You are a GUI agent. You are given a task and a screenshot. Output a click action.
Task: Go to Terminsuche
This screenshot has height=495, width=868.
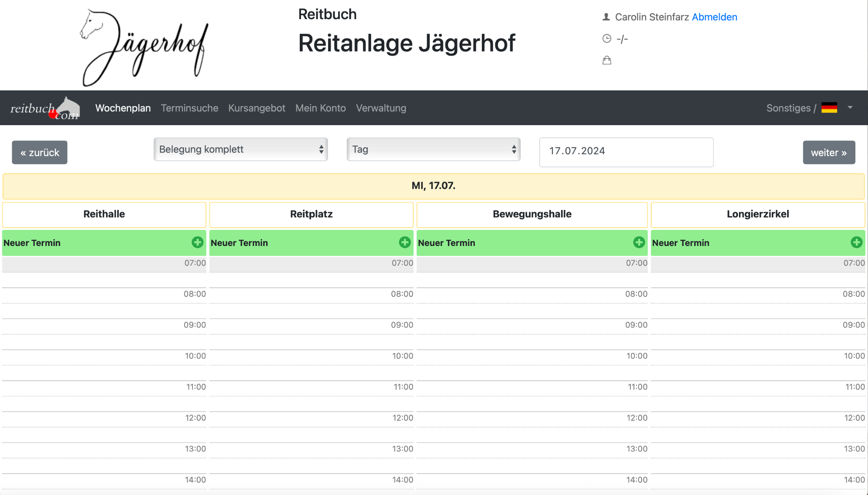(189, 108)
